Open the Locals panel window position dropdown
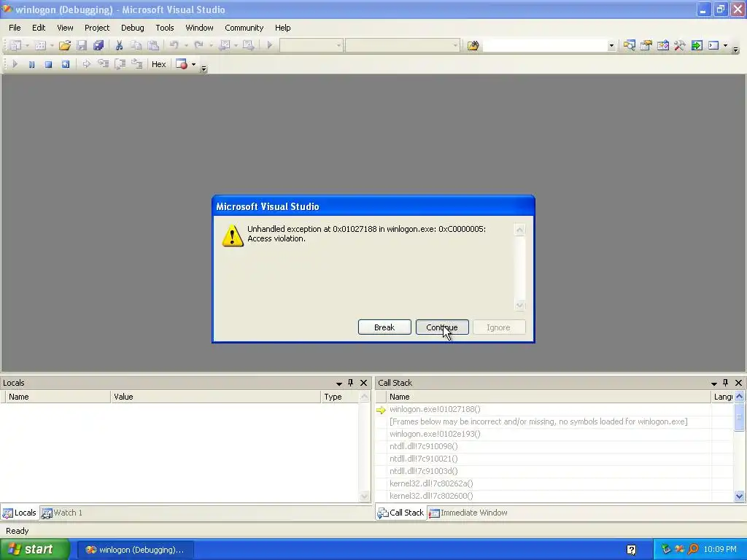 tap(339, 384)
